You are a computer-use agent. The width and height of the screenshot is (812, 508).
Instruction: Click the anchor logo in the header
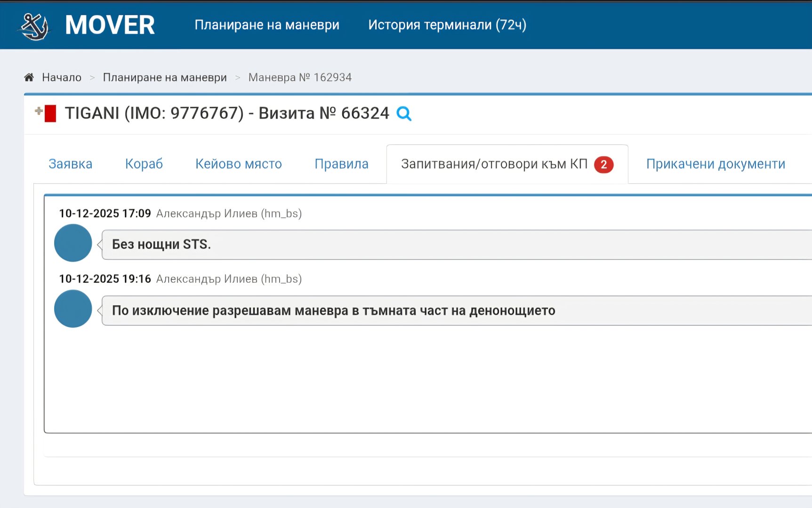tap(34, 24)
